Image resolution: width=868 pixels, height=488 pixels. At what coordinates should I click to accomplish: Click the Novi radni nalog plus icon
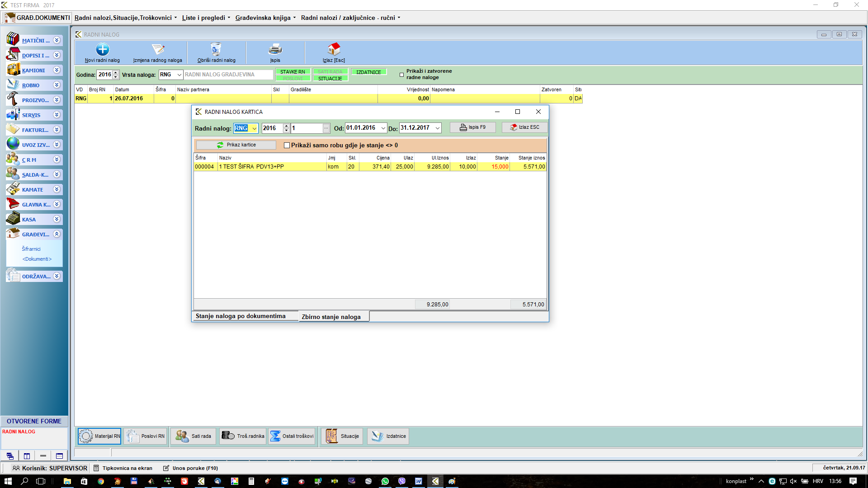[103, 49]
